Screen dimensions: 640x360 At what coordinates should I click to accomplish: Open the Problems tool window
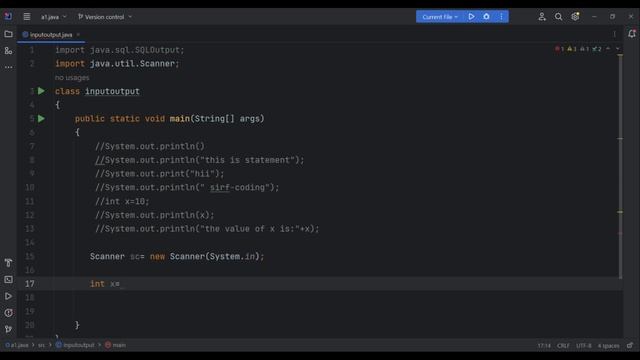click(x=8, y=313)
